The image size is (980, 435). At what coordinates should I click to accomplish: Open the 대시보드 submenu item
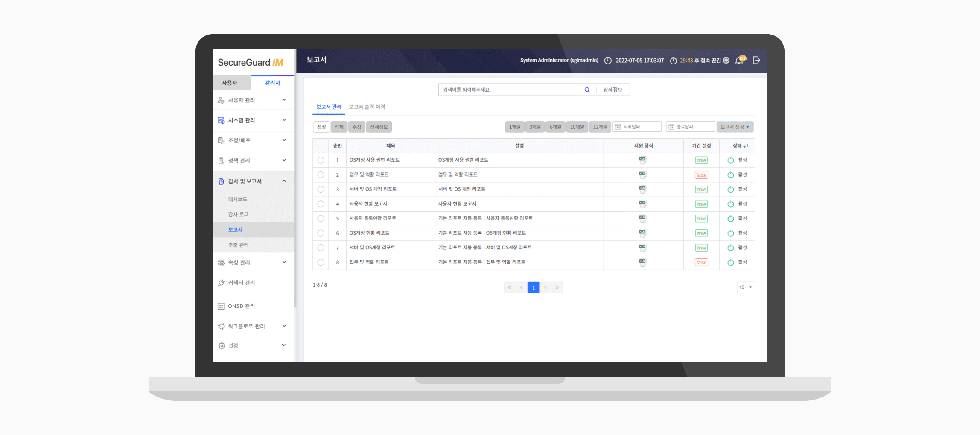238,200
